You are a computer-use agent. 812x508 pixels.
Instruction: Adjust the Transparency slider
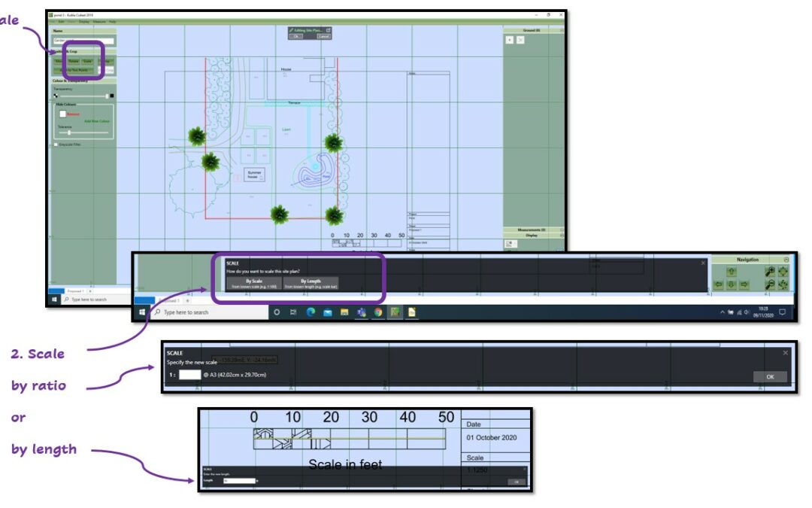pos(84,96)
